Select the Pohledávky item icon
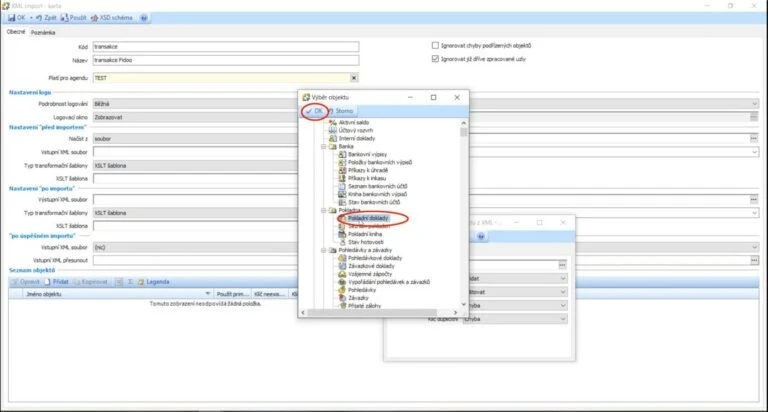This screenshot has height=412, width=768. coord(342,290)
